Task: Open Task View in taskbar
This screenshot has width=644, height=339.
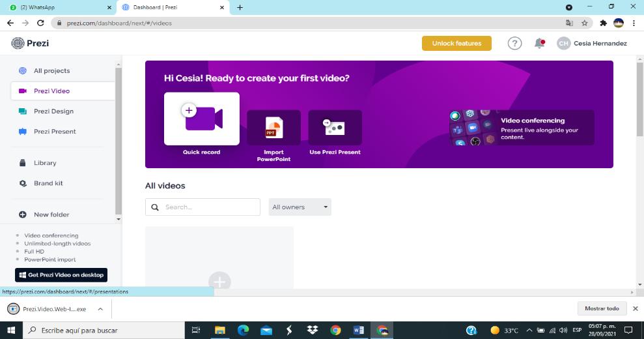Action: coord(196,331)
